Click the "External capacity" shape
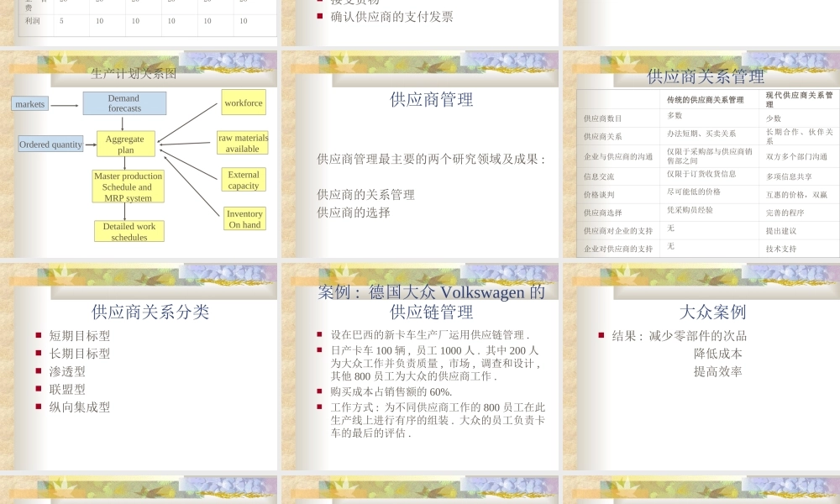 (x=242, y=178)
